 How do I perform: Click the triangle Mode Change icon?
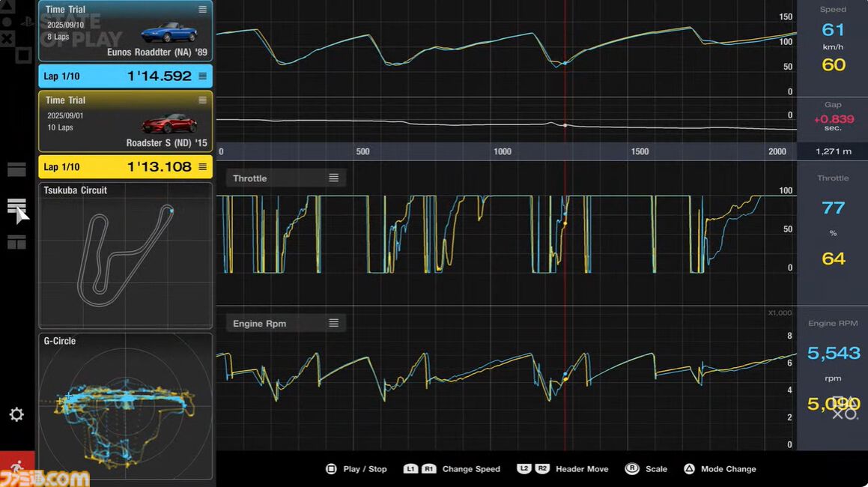click(689, 469)
